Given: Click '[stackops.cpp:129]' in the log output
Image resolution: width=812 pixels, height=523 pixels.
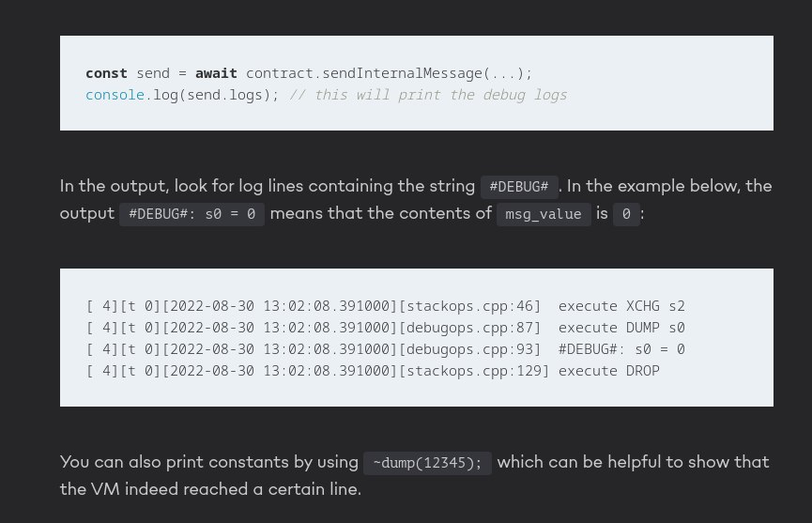Looking at the screenshot, I should 474,371.
